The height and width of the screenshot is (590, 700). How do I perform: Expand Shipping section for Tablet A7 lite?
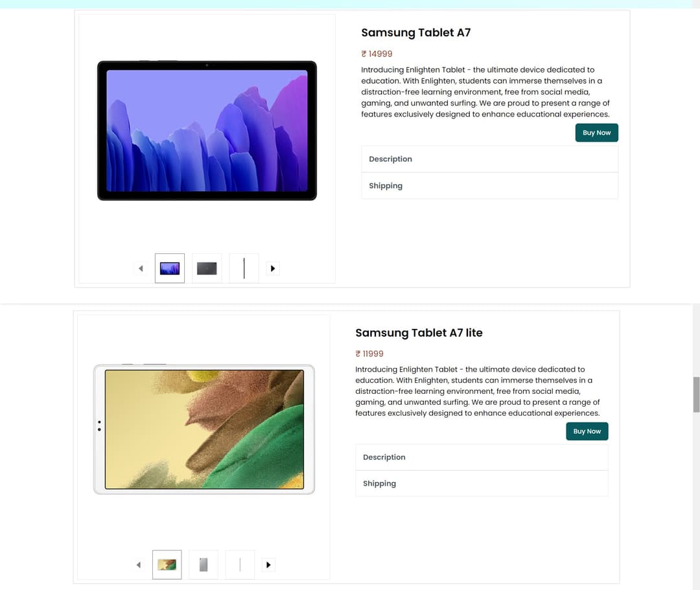(482, 483)
